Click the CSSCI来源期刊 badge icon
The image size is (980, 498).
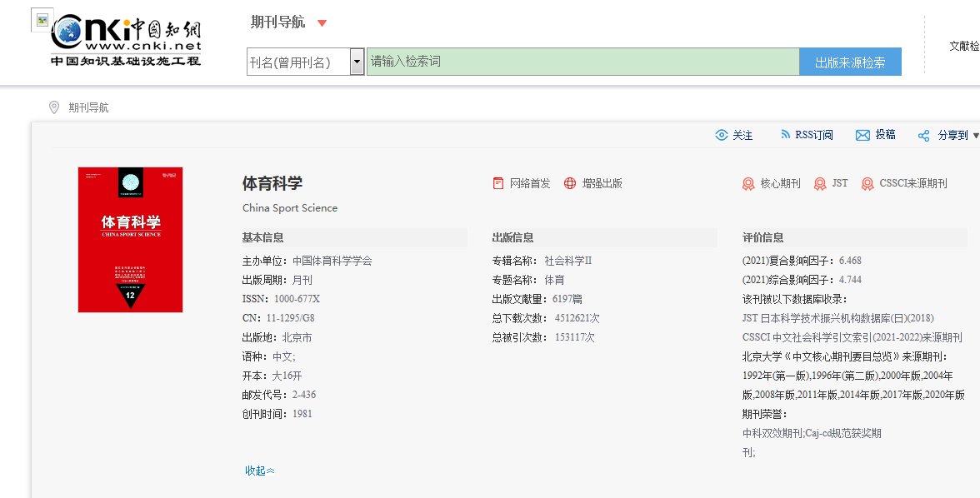(867, 184)
